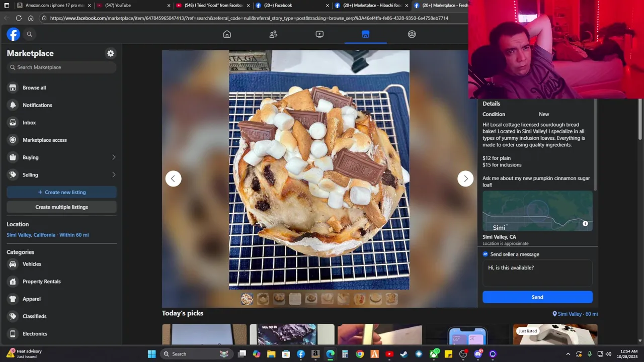The width and height of the screenshot is (644, 362).
Task: Click the volume speaker tray icon
Action: coord(608,354)
